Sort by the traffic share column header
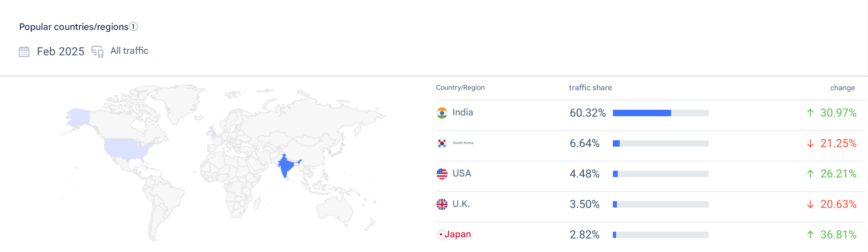868x252 pixels. click(590, 88)
